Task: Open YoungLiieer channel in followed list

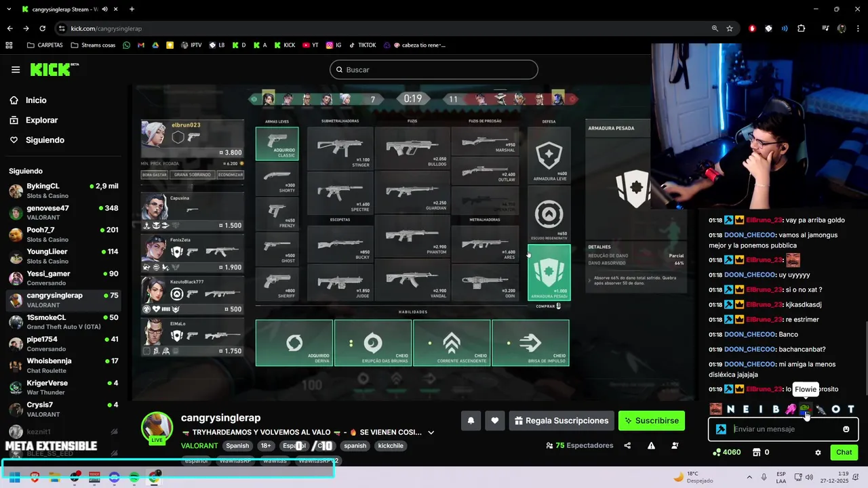Action: [x=64, y=256]
